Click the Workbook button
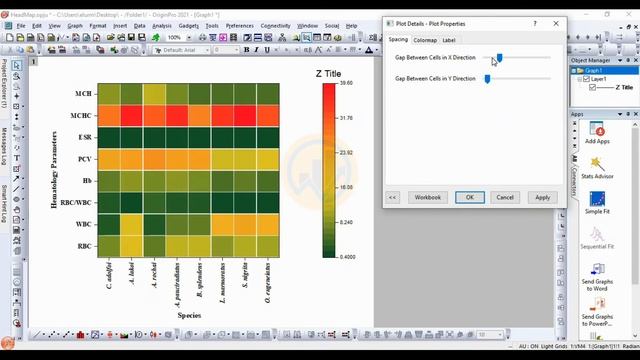Viewport: 640px width, 360px height. [x=427, y=197]
